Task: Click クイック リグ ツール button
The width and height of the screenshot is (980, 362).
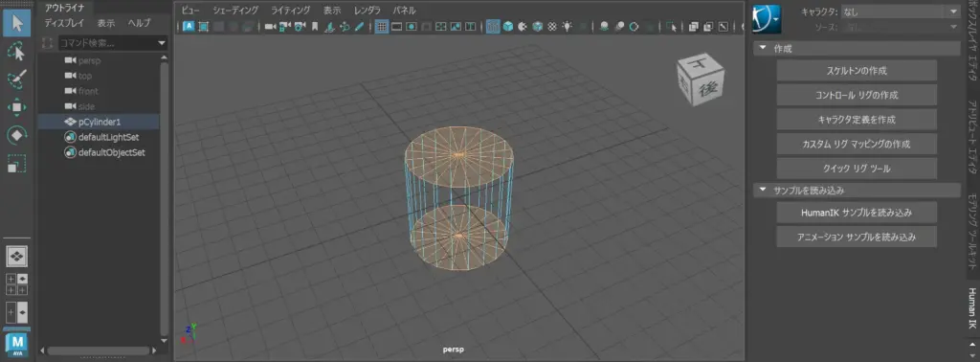Action: coord(857,169)
